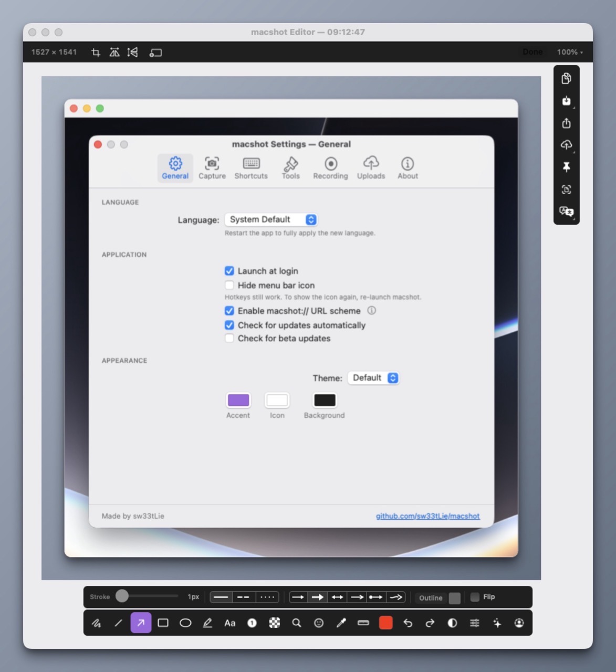Pin the screenshot using the pin icon
Viewport: 616px width, 672px height.
tap(567, 167)
